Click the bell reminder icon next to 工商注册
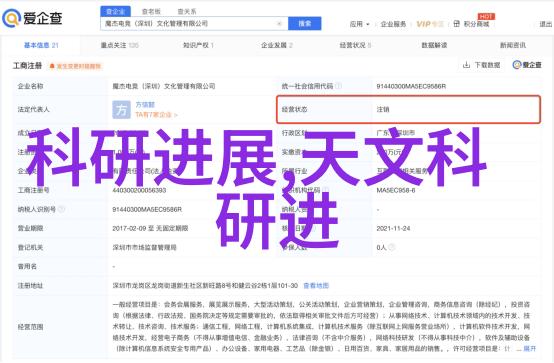The width and height of the screenshot is (554, 363). click(52, 66)
